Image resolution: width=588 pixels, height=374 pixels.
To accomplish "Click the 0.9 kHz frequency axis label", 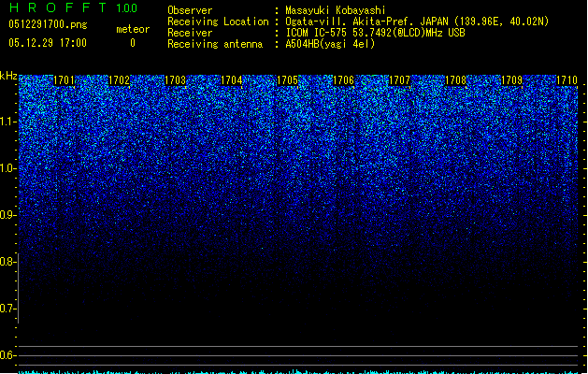I will click(x=7, y=215).
